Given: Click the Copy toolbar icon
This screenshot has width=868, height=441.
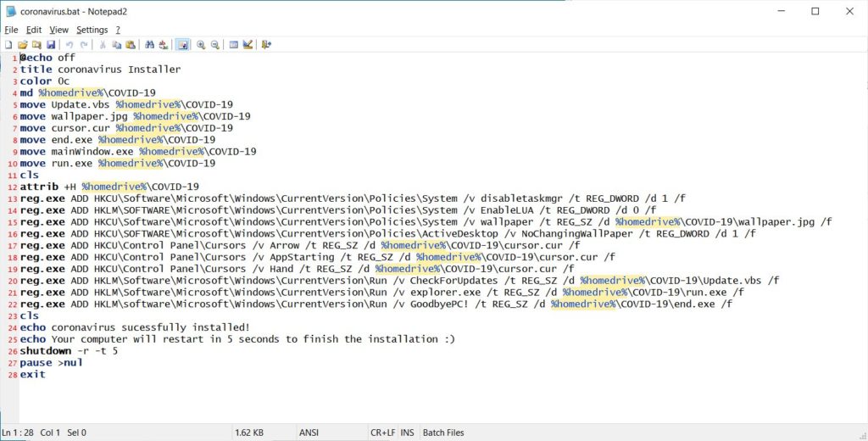Looking at the screenshot, I should tap(117, 45).
